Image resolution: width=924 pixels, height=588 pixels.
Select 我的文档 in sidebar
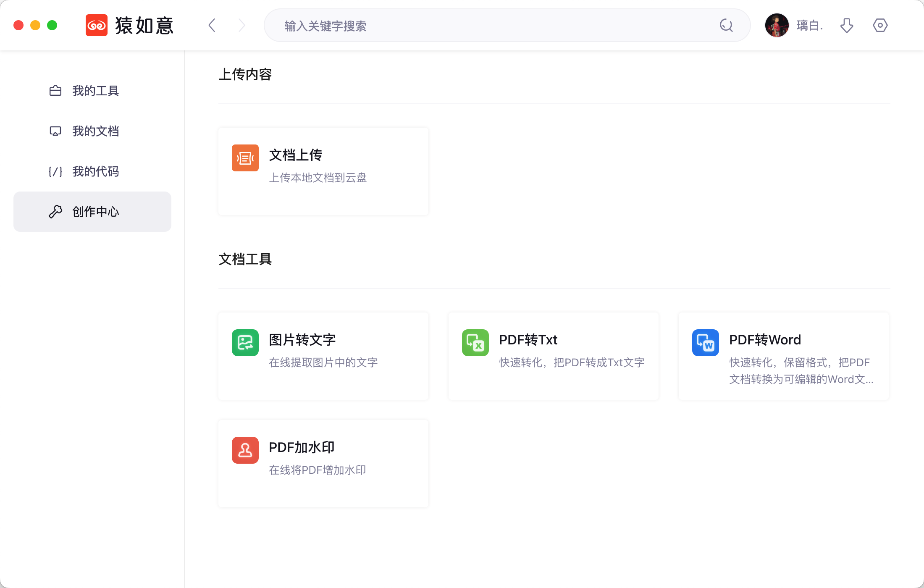[x=92, y=131]
